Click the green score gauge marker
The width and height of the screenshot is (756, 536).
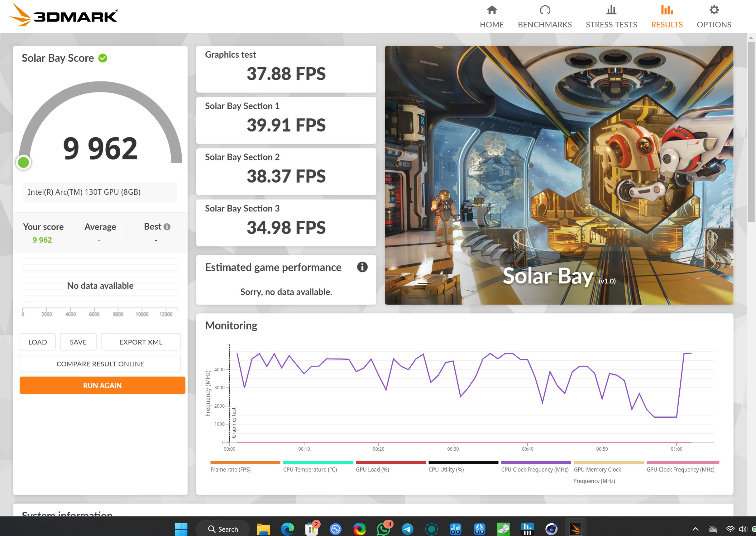pos(23,162)
